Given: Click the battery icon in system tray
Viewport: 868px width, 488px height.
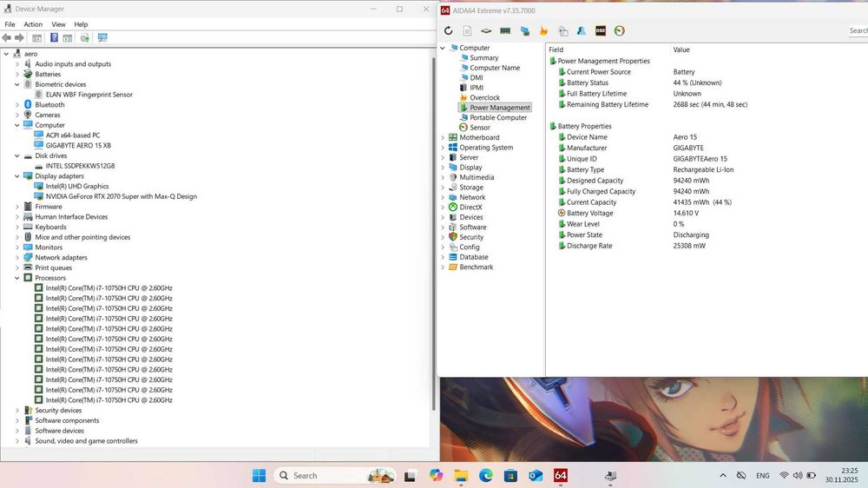Looking at the screenshot, I should (812, 475).
